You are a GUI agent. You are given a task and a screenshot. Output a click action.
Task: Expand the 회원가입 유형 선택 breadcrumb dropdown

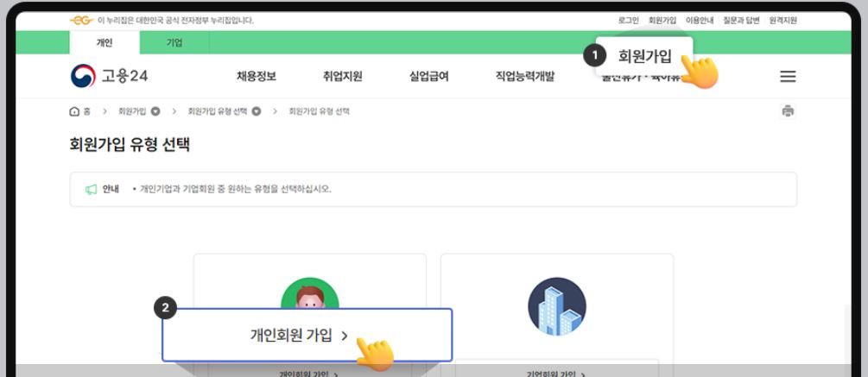click(257, 111)
